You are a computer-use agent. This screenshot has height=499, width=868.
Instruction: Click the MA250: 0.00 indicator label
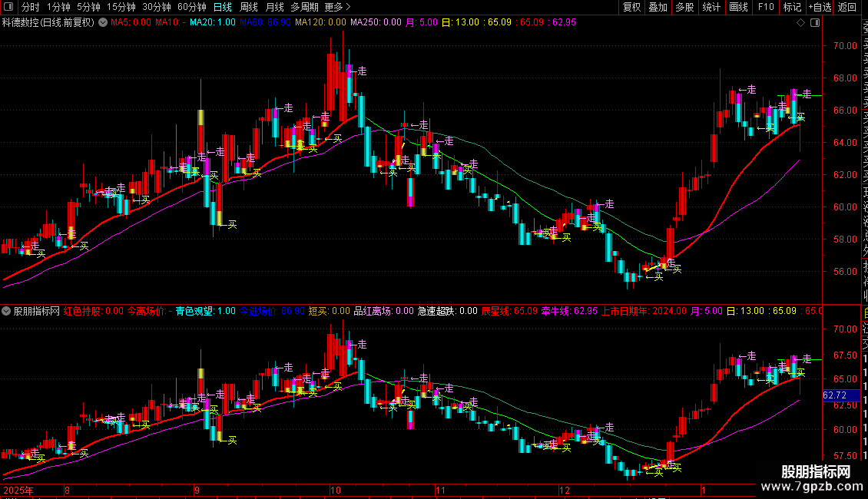[376, 23]
